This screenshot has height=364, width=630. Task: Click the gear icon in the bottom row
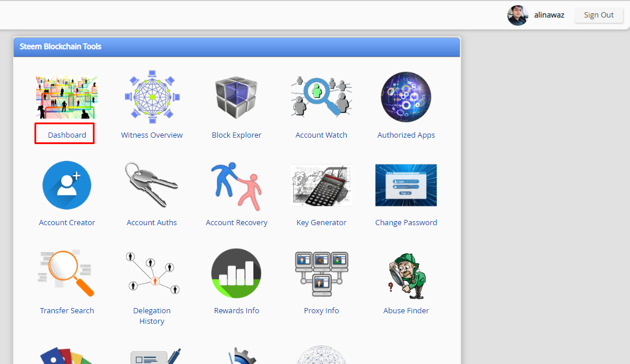click(x=242, y=356)
